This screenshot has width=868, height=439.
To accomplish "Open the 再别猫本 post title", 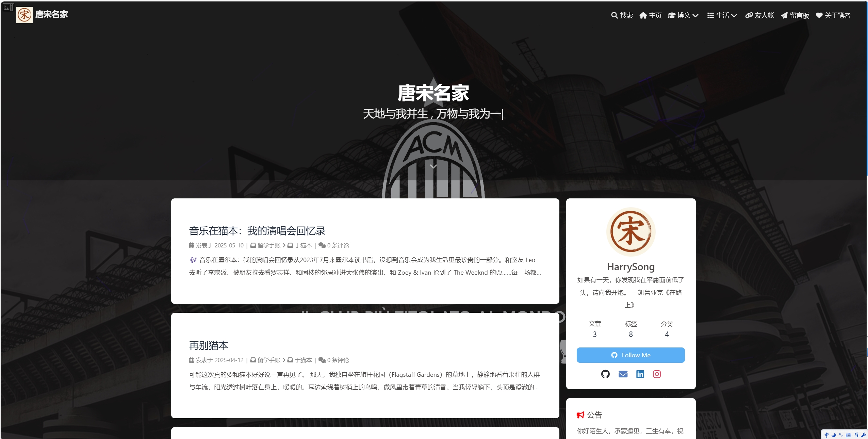I will tap(209, 345).
